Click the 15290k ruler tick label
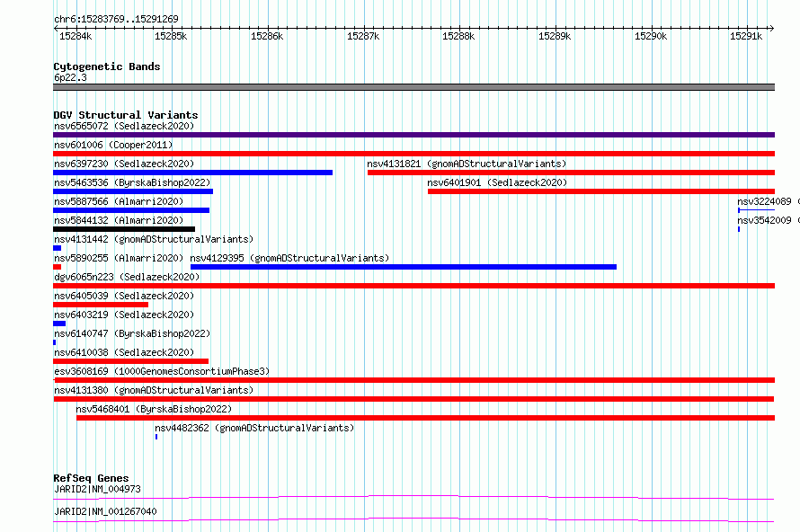This screenshot has height=532, width=800. click(651, 36)
